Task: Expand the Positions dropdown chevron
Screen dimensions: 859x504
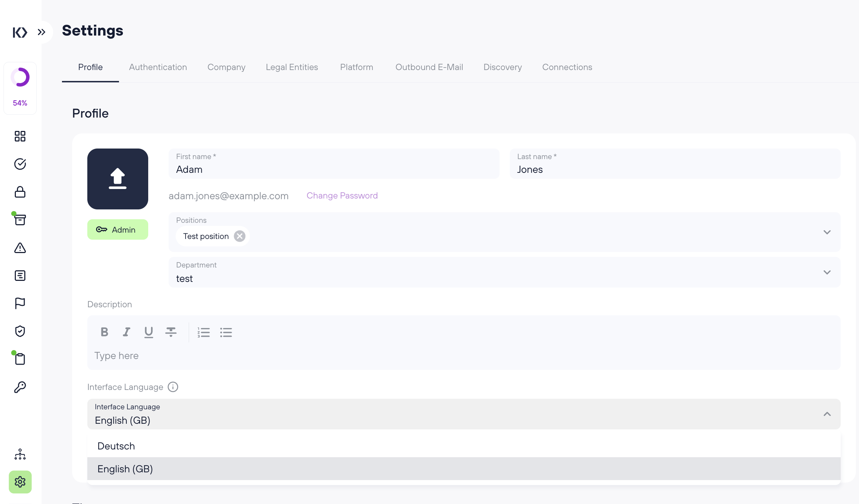Action: pos(827,232)
